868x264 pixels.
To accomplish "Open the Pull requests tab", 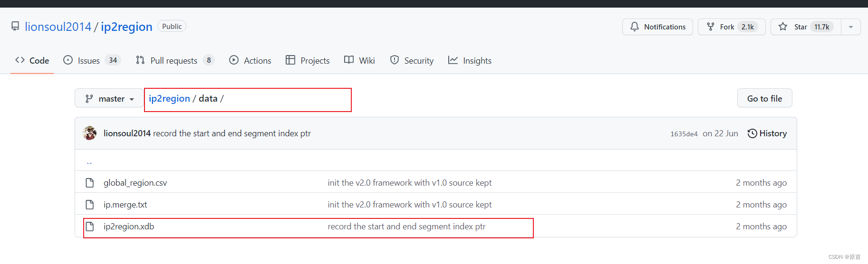I will [x=175, y=60].
